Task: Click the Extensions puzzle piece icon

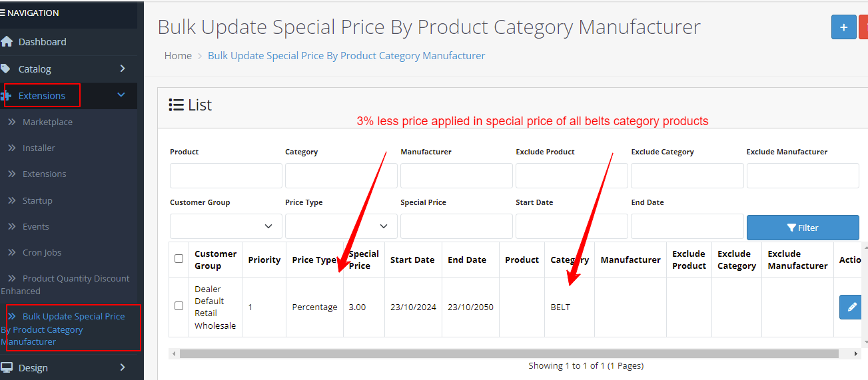Action: pyautogui.click(x=6, y=96)
